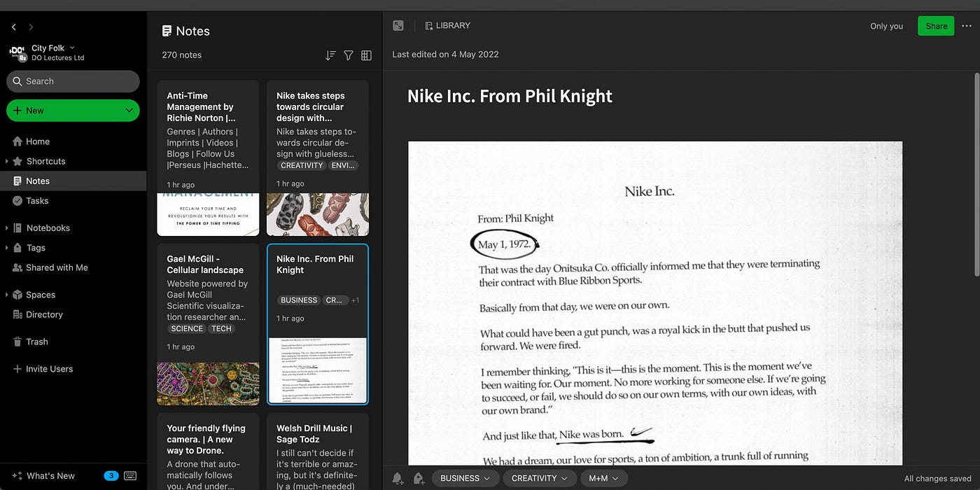The width and height of the screenshot is (980, 490).
Task: Open Spaces in the sidebar
Action: tap(41, 295)
